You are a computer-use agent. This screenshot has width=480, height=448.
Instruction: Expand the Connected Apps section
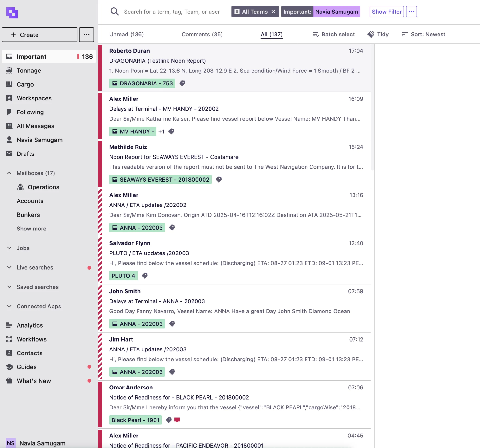click(x=9, y=306)
